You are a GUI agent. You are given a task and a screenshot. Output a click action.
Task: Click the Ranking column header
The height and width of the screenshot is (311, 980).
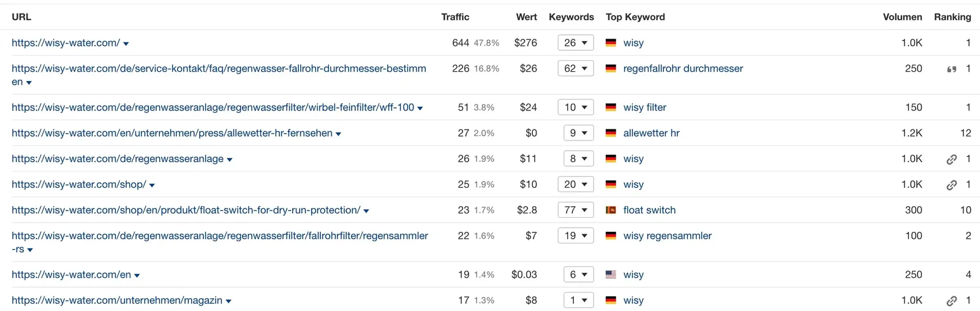point(952,17)
